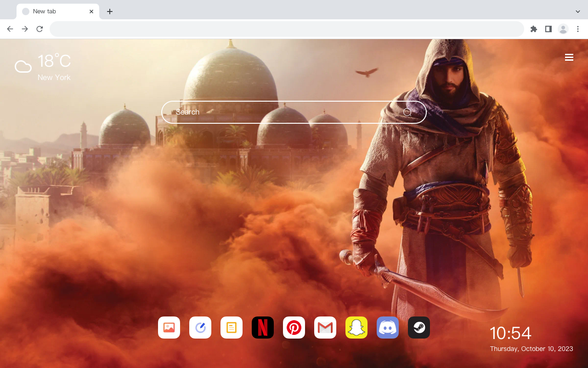This screenshot has width=588, height=368.
Task: Click inside the Search field
Action: point(294,112)
